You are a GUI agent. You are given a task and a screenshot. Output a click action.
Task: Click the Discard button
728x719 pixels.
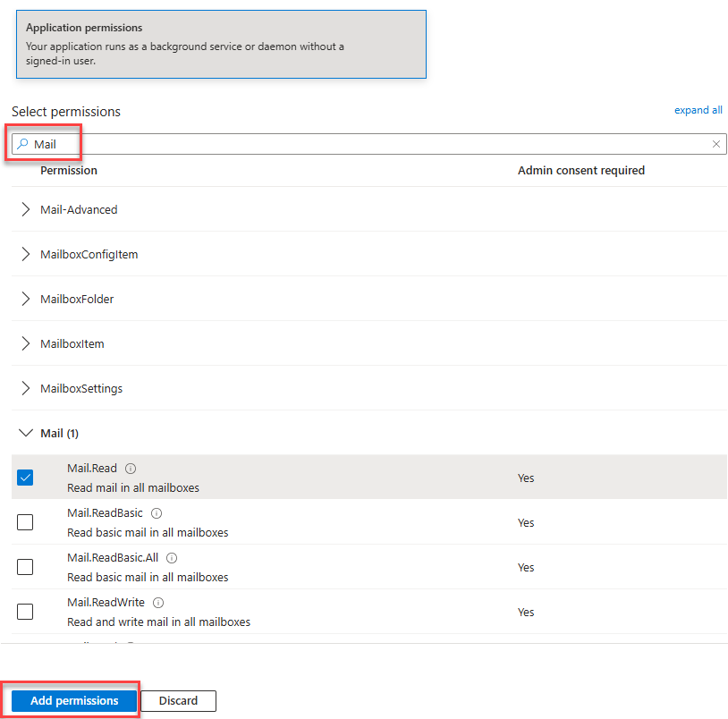178,700
